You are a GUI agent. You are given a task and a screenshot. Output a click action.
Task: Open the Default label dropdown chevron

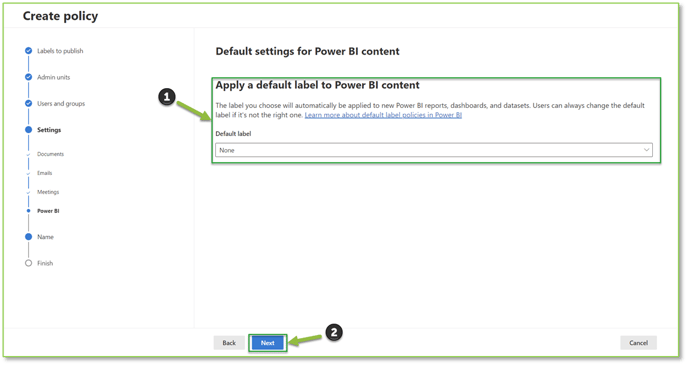tap(646, 150)
